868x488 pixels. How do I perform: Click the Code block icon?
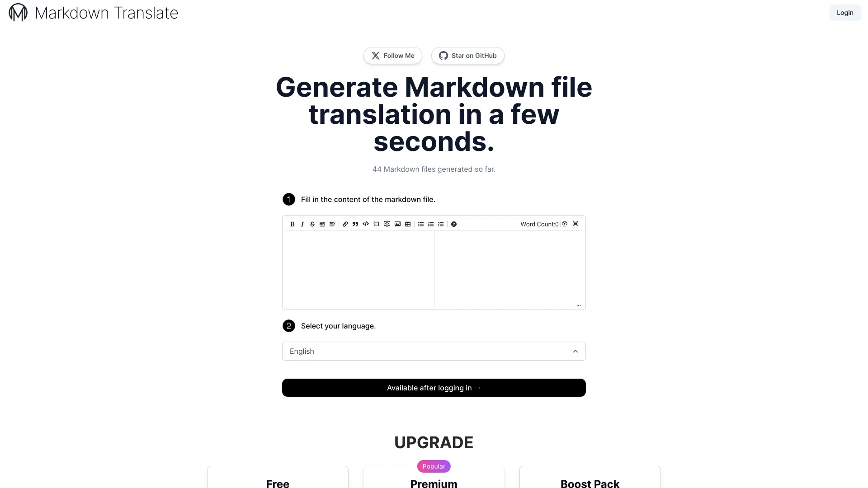(x=376, y=224)
